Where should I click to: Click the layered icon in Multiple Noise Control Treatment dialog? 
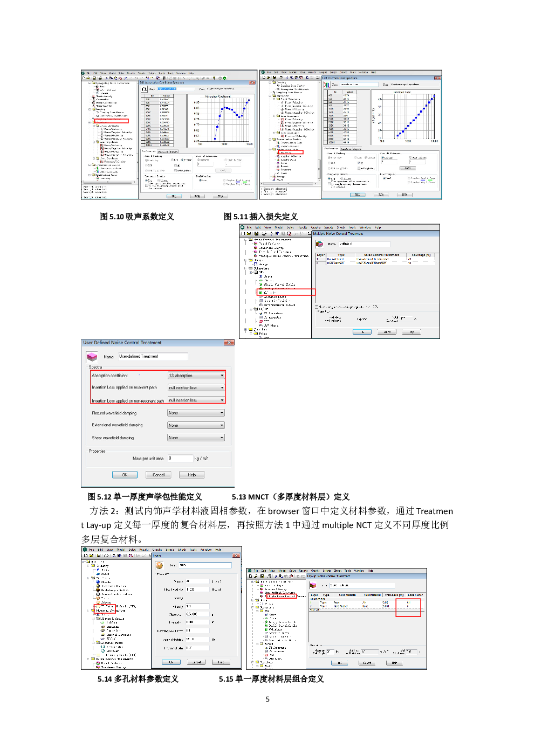[319, 244]
